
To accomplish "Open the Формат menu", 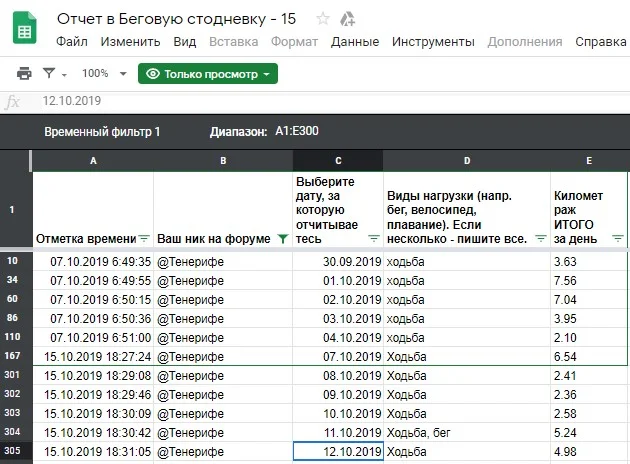I will tap(295, 42).
